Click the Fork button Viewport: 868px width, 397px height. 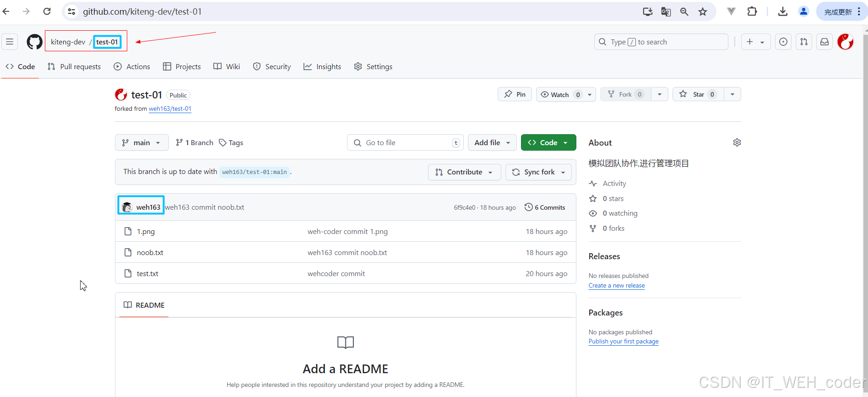(x=625, y=94)
